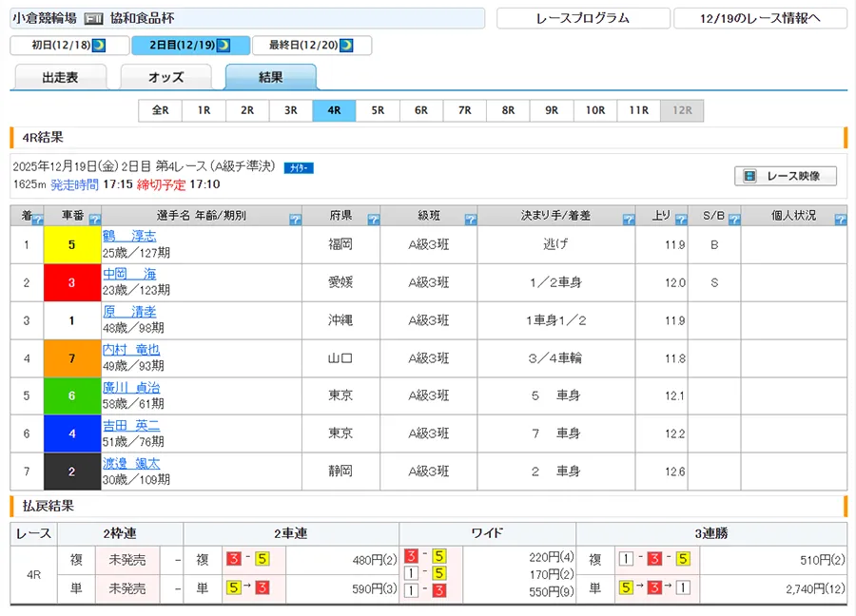Select 全R to show all races
This screenshot has width=856, height=616.
[160, 110]
